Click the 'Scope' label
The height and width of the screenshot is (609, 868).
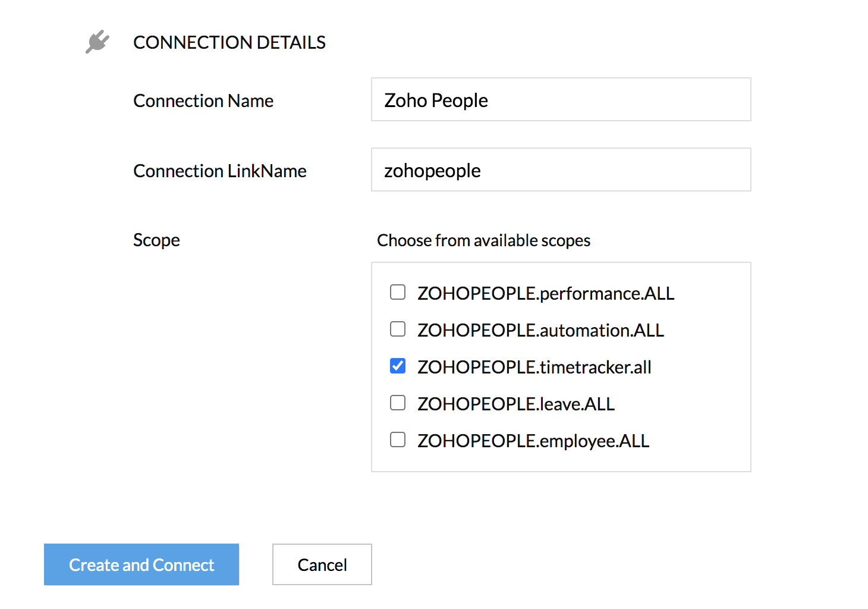[x=156, y=240]
